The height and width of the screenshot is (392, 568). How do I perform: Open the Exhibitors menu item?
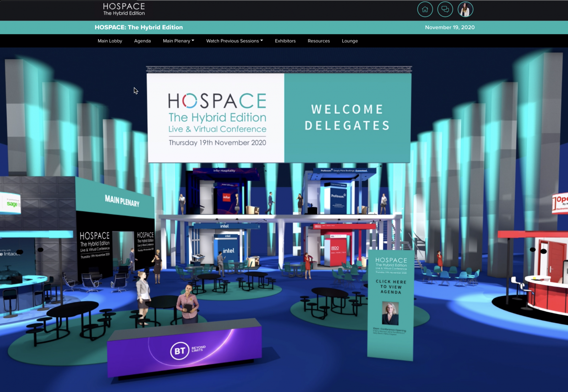[x=285, y=41]
